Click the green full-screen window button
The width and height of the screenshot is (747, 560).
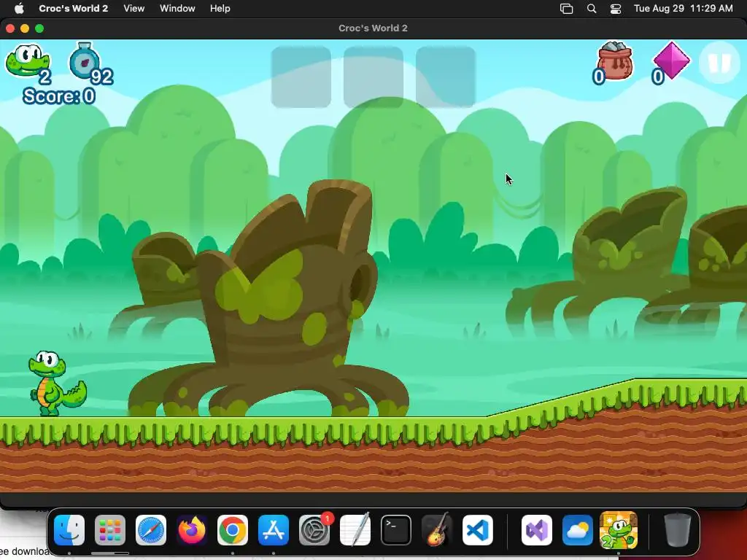click(39, 28)
